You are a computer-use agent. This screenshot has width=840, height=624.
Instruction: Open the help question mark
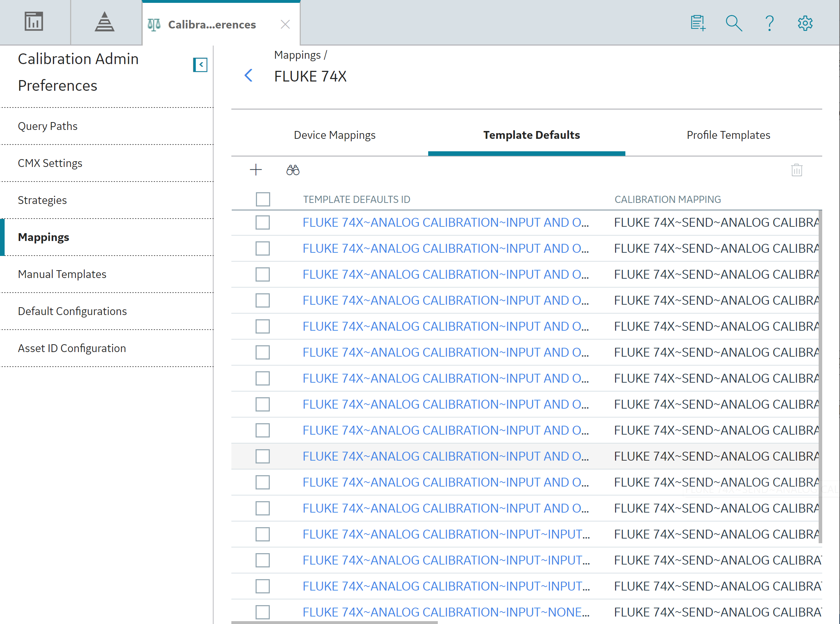770,23
